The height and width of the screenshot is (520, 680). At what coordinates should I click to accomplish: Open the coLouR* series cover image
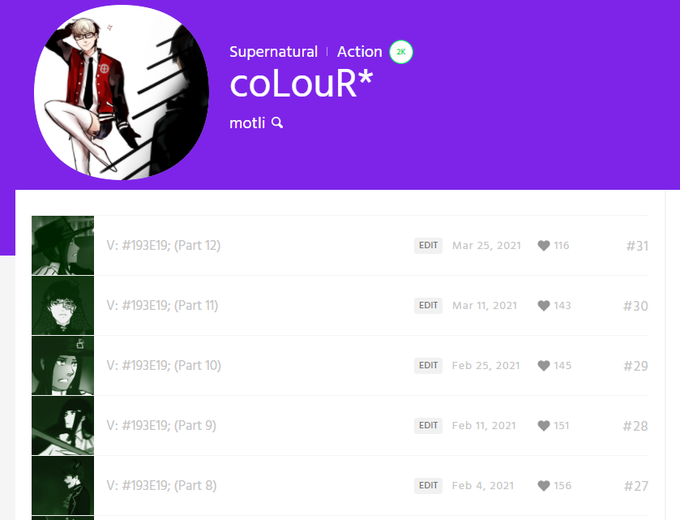121,92
